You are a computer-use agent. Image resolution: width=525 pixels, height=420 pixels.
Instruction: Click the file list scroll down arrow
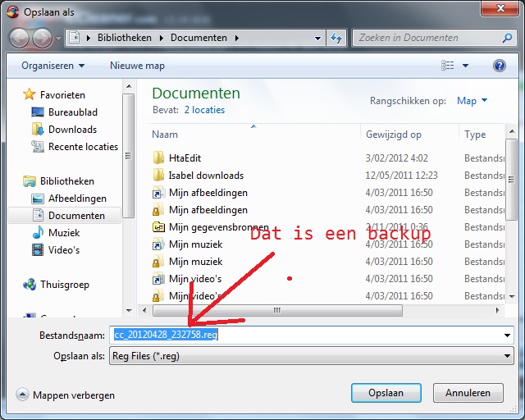(x=511, y=296)
